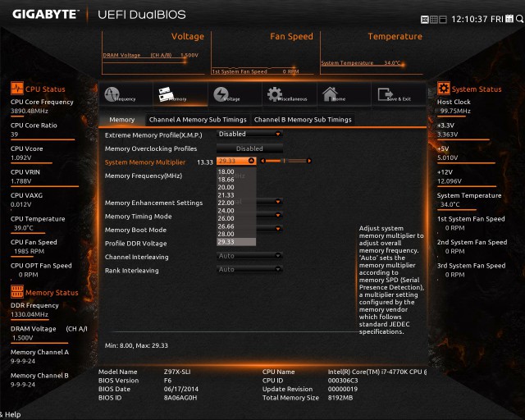Click the System Memory Multiplier label
This screenshot has width=525, height=420.
pos(145,162)
